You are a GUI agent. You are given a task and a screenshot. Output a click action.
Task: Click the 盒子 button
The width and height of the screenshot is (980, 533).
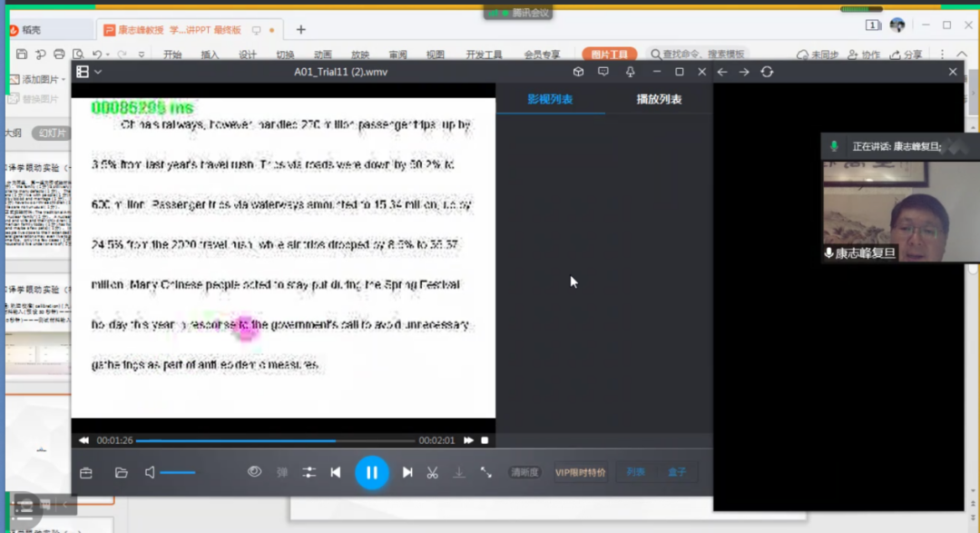[677, 472]
